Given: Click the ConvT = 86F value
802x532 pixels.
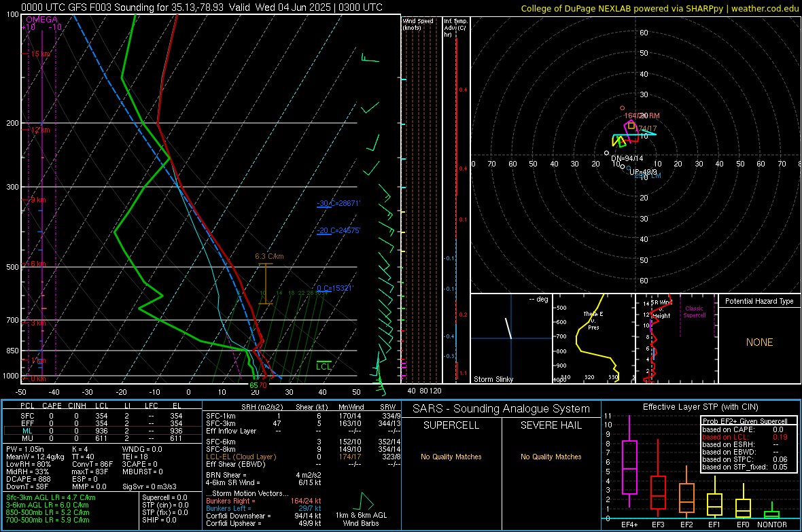Looking at the screenshot, I should (92, 465).
